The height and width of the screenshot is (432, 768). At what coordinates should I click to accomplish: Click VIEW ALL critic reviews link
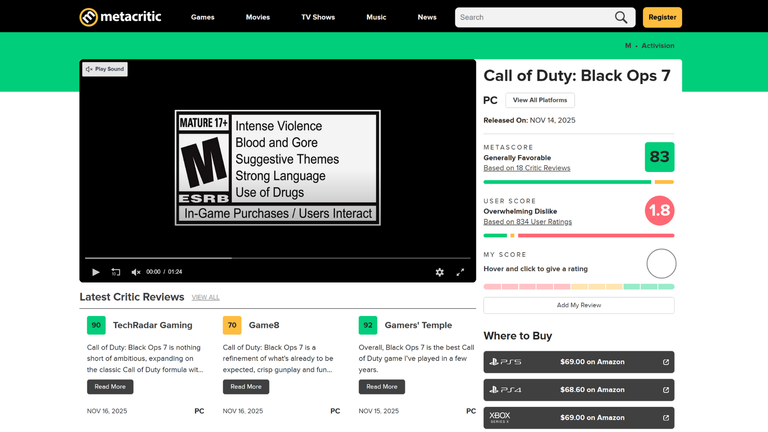205,297
